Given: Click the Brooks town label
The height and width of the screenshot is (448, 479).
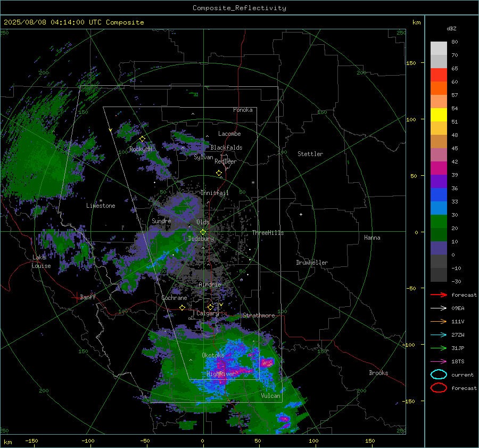Looking at the screenshot, I should coord(378,373).
